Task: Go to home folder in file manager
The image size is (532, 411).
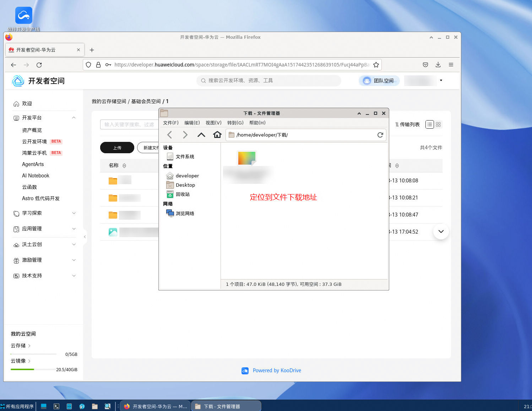Action: [x=217, y=135]
